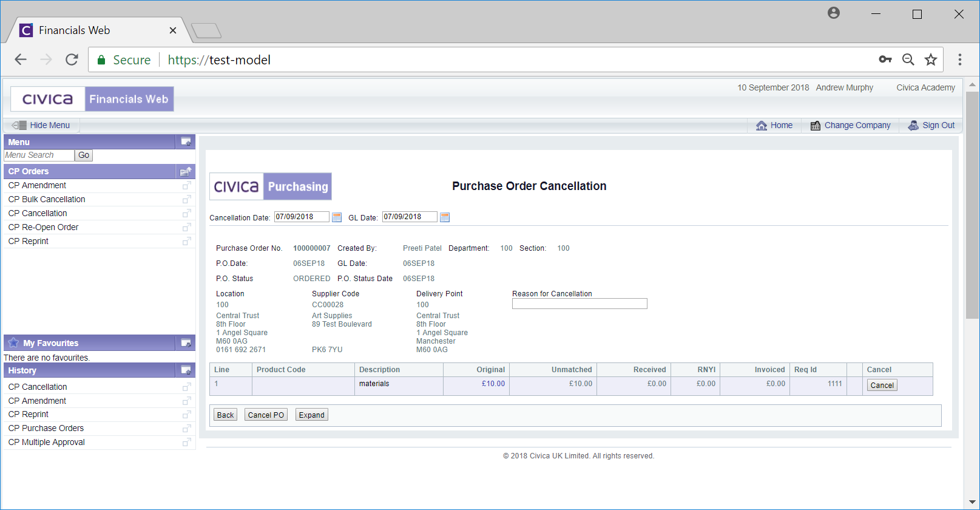Open CP Purchase Orders from History
The width and height of the screenshot is (980, 510).
[x=46, y=428]
